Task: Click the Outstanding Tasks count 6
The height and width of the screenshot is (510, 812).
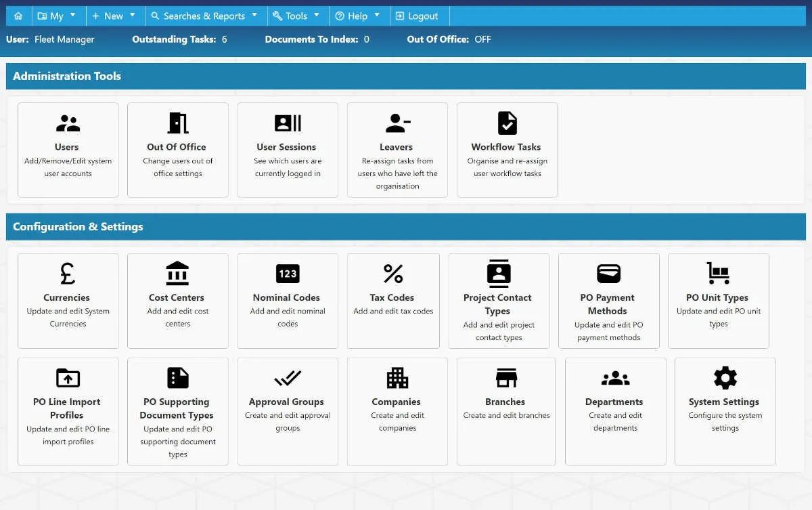Action: click(x=225, y=39)
